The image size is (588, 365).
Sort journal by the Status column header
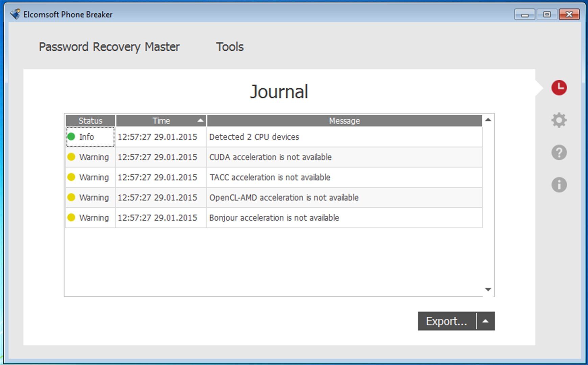tap(90, 121)
